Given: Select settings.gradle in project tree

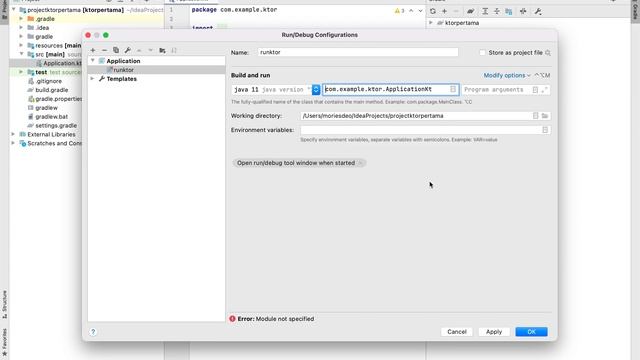Looking at the screenshot, I should [56, 126].
